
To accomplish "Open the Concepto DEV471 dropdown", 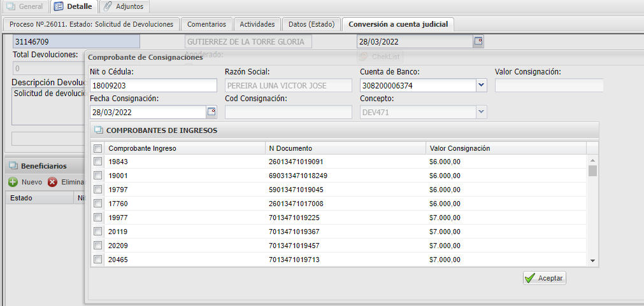I will point(481,112).
